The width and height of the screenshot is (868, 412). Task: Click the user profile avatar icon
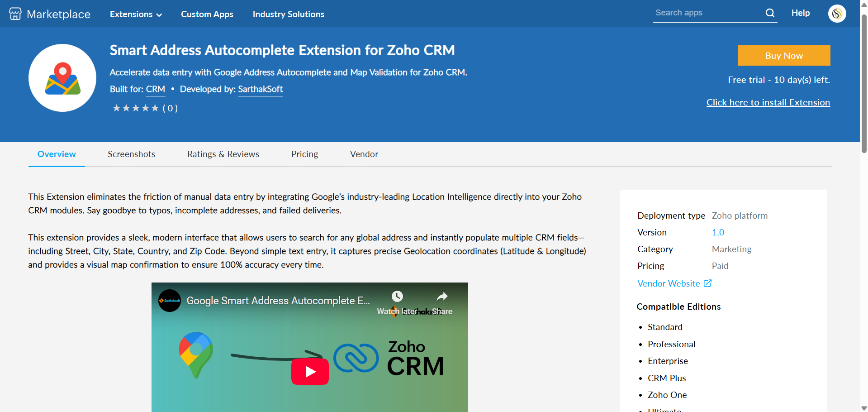point(837,14)
